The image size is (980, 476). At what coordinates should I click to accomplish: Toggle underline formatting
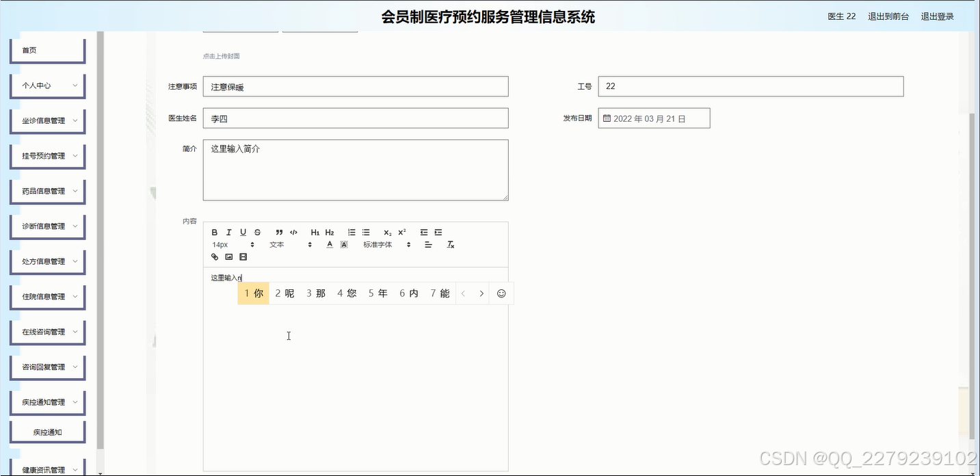(243, 232)
